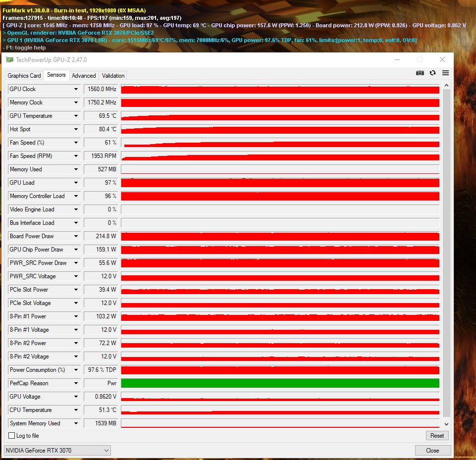This screenshot has height=460, width=476.
Task: Click the Close button at bottom
Action: click(432, 450)
